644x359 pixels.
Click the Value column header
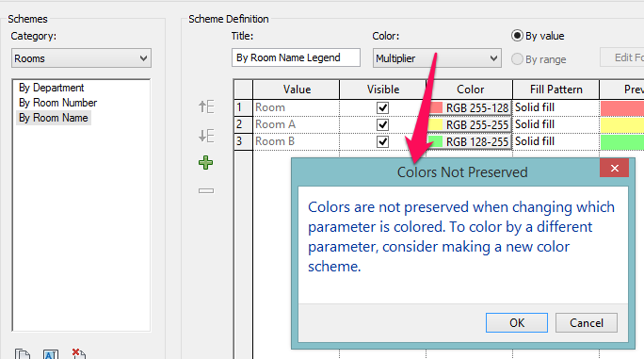(297, 90)
